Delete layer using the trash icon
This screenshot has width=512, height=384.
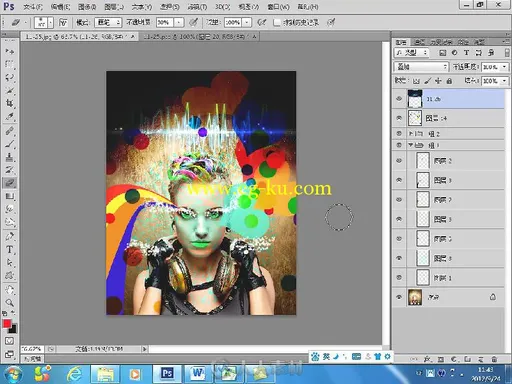[494, 359]
